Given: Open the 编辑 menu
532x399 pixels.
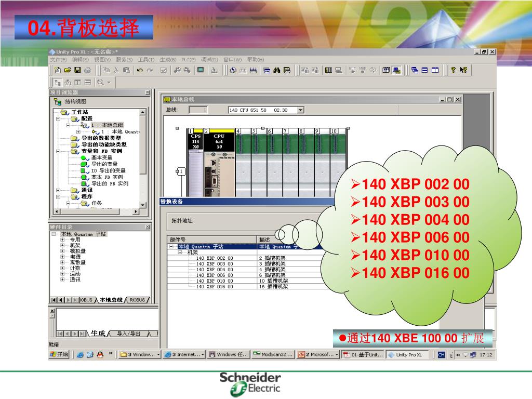Looking at the screenshot, I should click(81, 60).
